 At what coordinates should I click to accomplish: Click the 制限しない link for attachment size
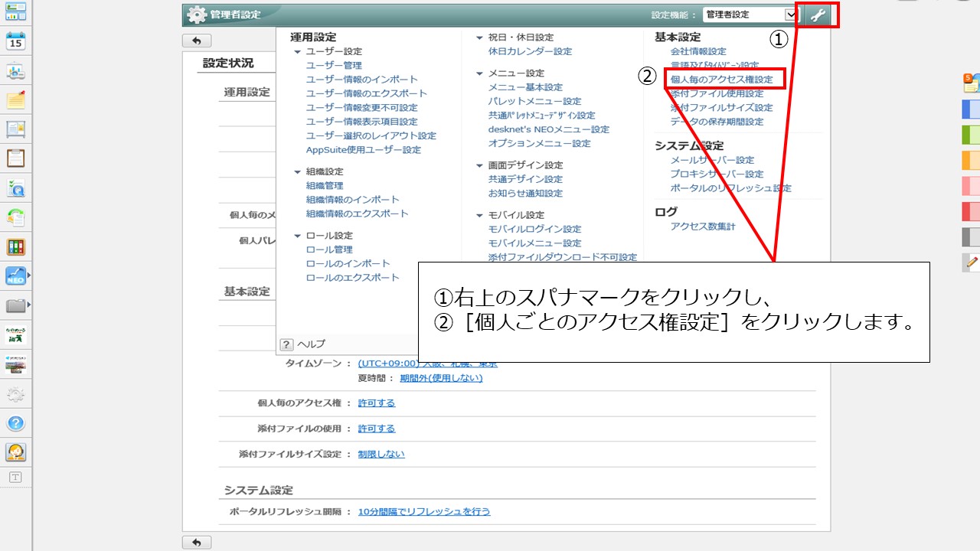click(x=381, y=454)
